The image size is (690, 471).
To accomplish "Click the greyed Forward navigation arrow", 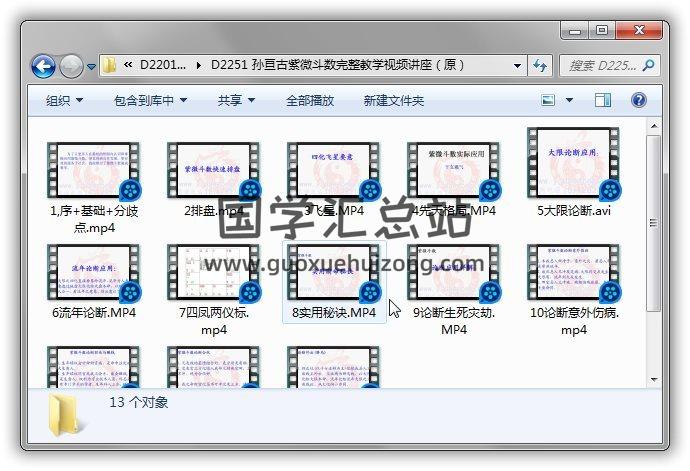I will 71,66.
